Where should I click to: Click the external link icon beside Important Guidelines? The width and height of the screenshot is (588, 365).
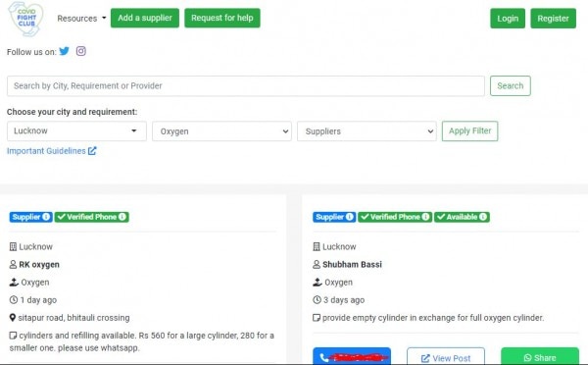pos(92,150)
